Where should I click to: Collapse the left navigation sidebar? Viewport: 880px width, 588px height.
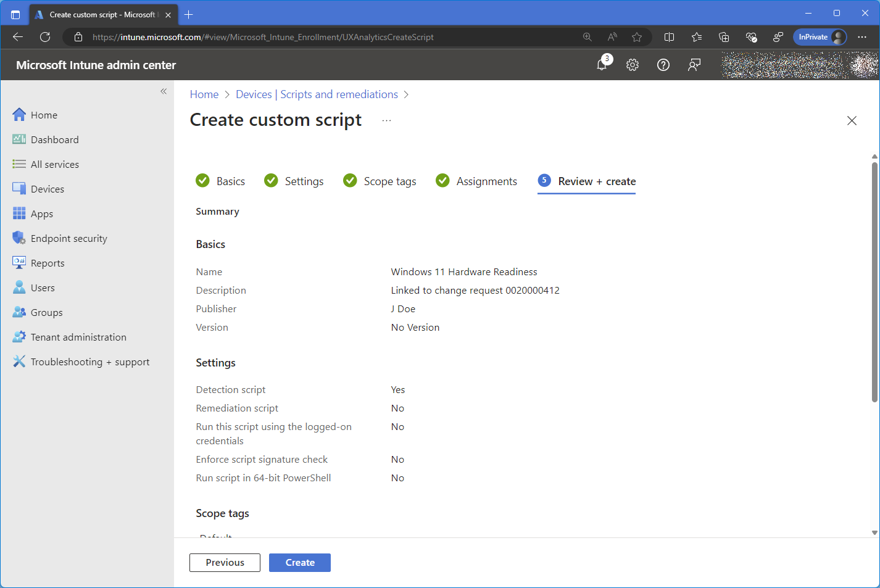[164, 91]
